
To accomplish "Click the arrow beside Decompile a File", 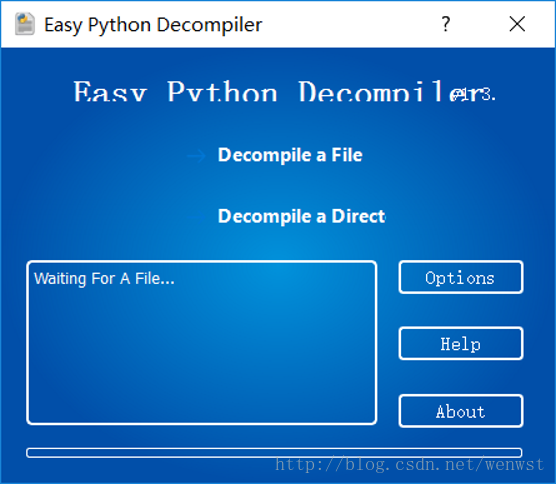I will tap(196, 156).
